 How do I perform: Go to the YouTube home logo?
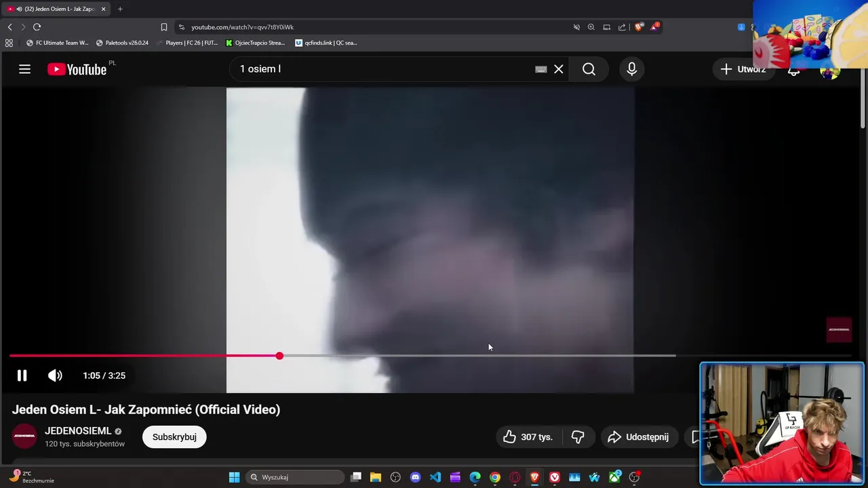tap(77, 69)
